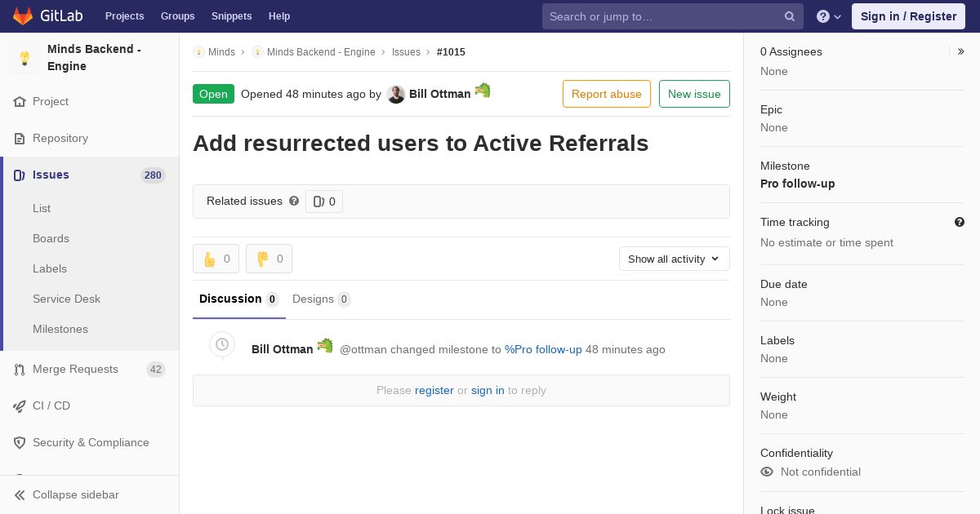Viewport: 980px width, 514px height.
Task: Open the Projects menu
Action: click(x=125, y=16)
